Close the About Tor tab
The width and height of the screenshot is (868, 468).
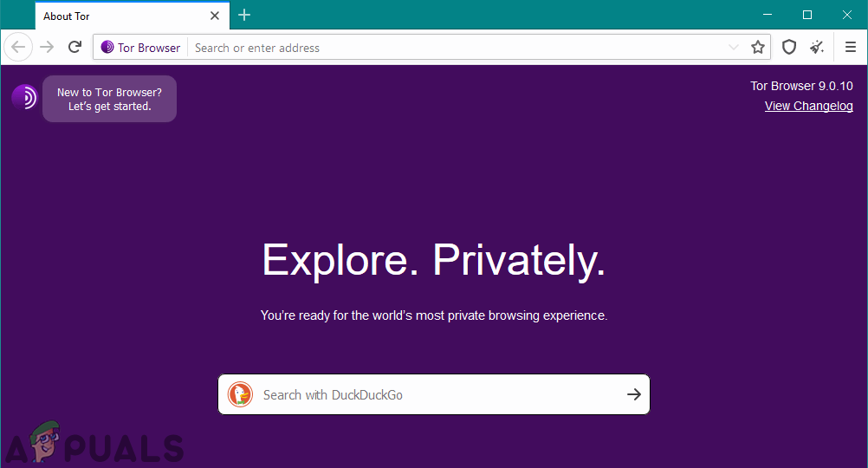pyautogui.click(x=215, y=16)
